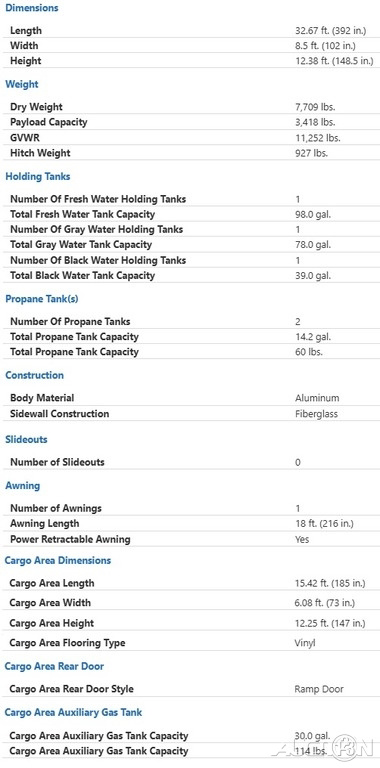Select Cargo Area Auxiliary Gas Tank heading

[73, 712]
